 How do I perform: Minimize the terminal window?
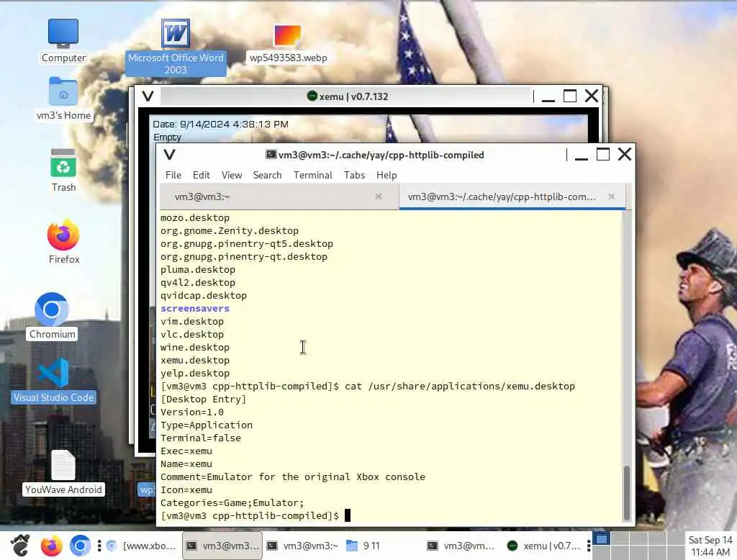[x=582, y=155]
